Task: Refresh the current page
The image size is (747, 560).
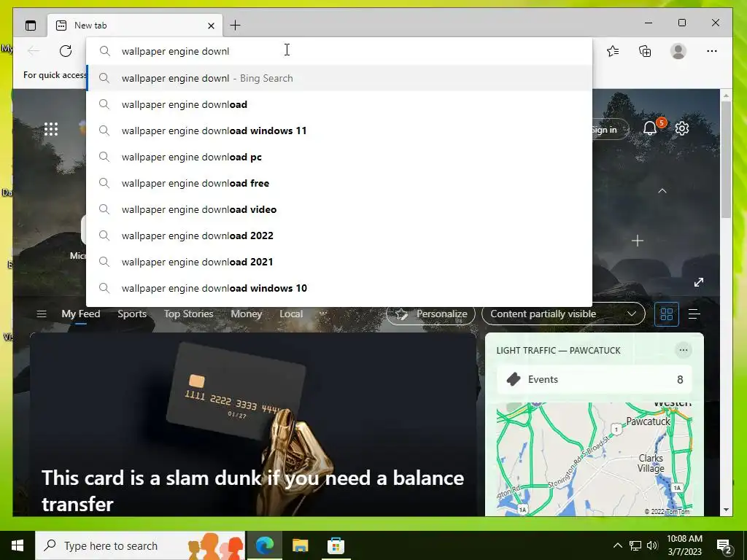Action: coord(66,51)
